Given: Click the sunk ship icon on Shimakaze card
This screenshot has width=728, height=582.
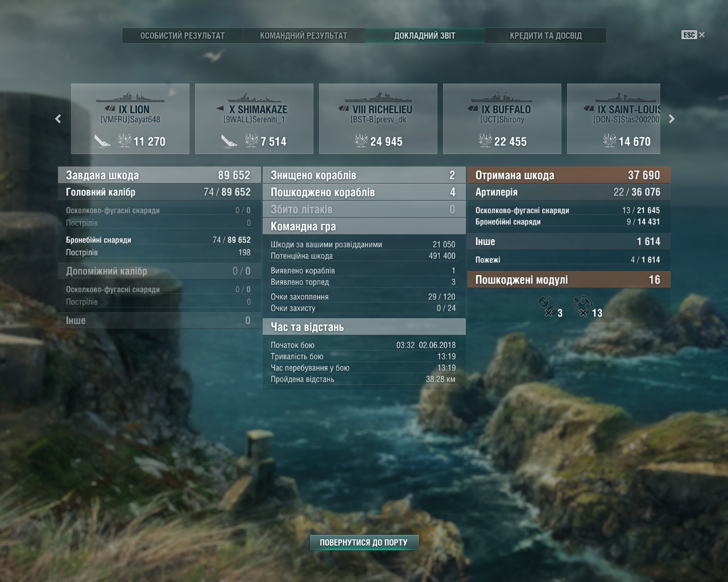Looking at the screenshot, I should tap(229, 141).
